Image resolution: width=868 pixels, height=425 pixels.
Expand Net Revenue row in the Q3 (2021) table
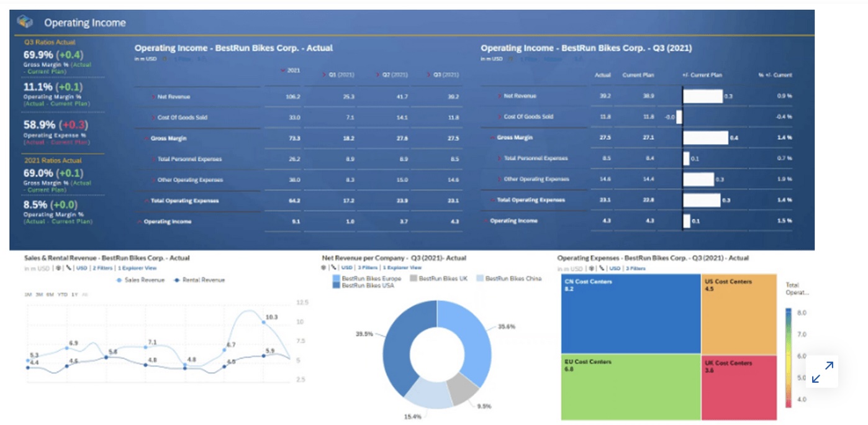coord(499,96)
